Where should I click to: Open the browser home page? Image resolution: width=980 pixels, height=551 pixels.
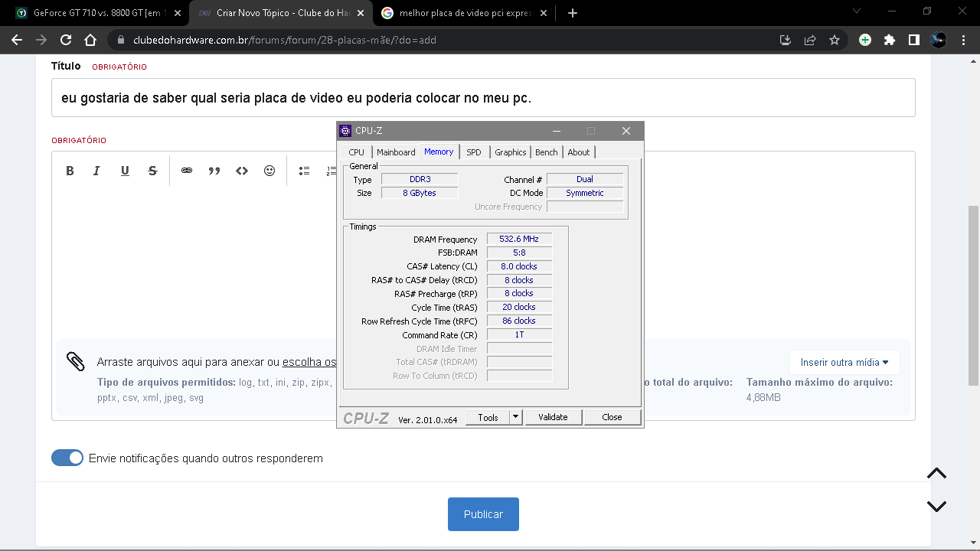coord(90,40)
